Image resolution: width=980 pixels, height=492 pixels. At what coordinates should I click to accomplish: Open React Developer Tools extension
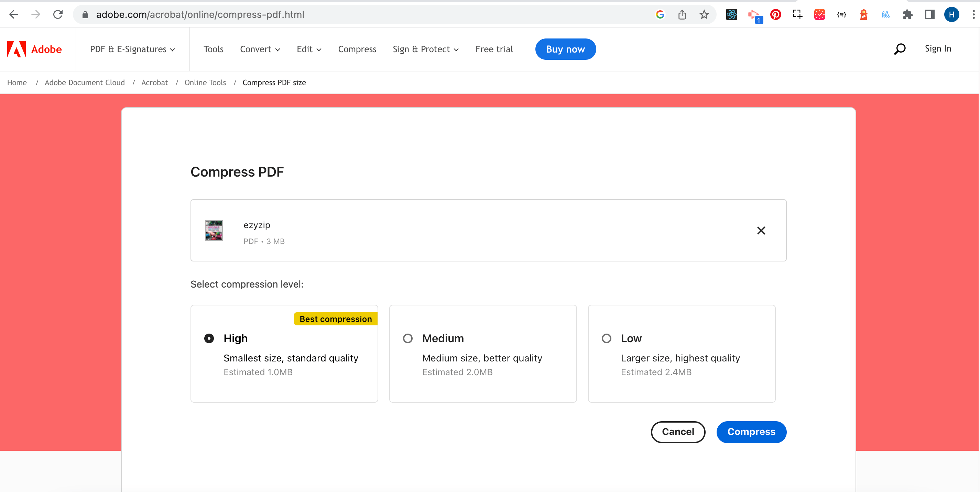[731, 14]
